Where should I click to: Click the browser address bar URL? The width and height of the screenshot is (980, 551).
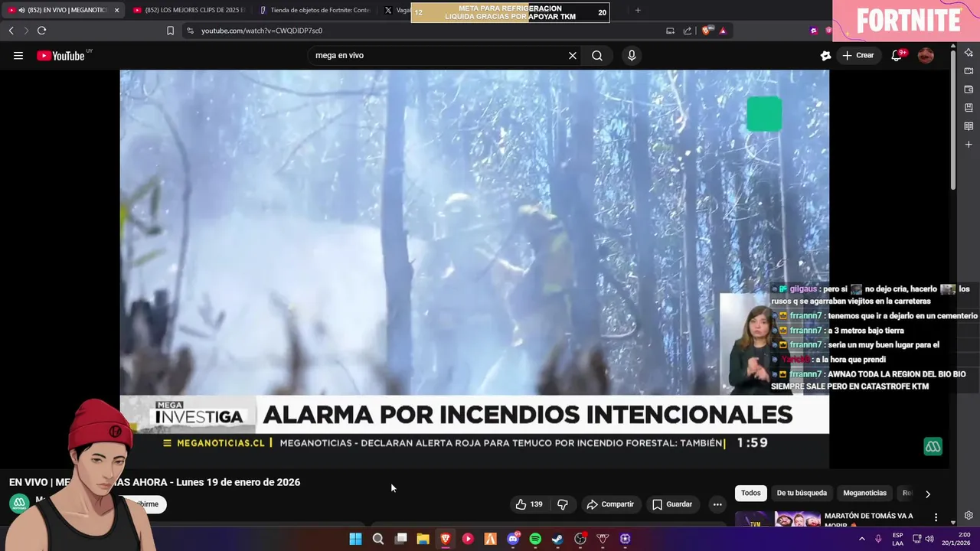[262, 31]
